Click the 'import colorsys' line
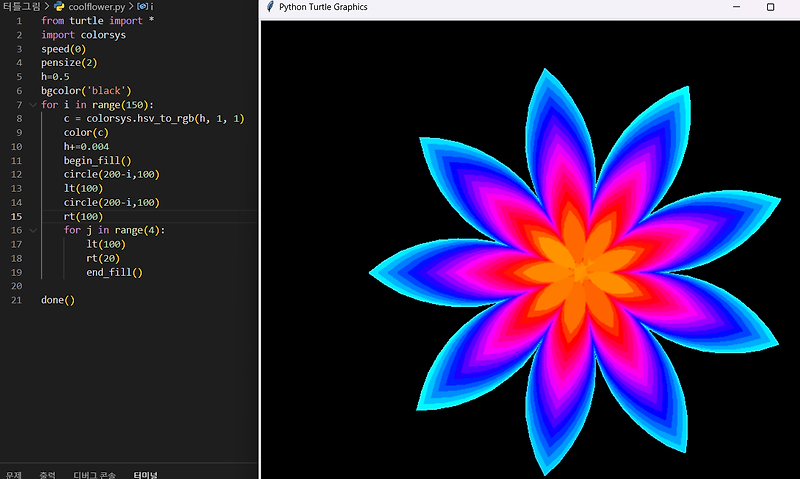This screenshot has height=479, width=800. [83, 35]
